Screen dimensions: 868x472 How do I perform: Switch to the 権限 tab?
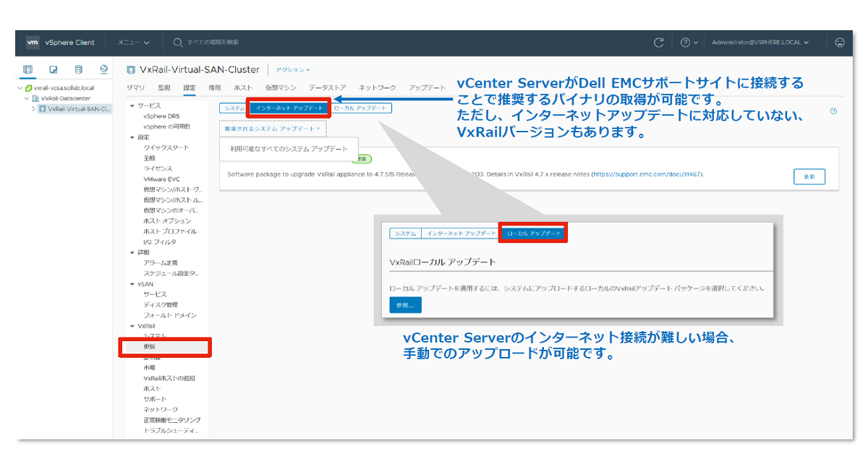(x=214, y=87)
